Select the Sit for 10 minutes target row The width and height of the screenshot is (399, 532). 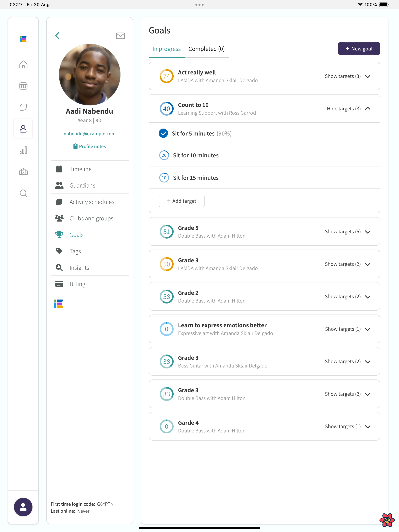264,155
